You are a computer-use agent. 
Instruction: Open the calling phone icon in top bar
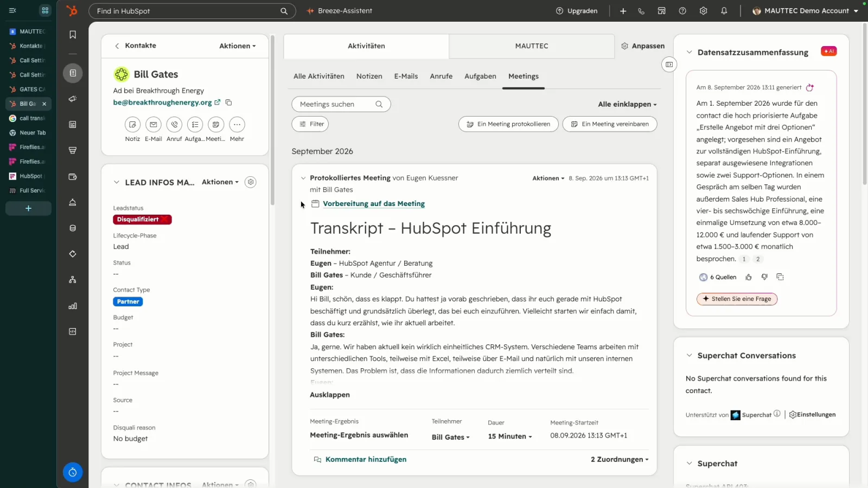[641, 11]
